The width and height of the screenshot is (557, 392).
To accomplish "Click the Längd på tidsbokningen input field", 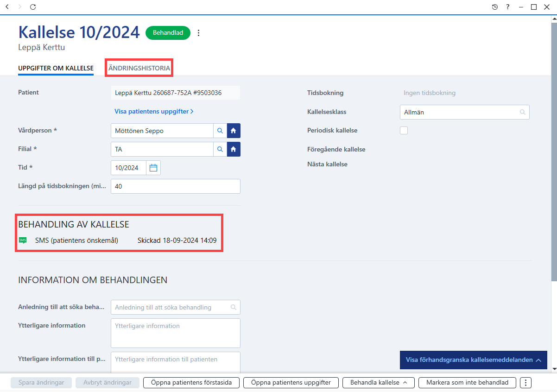I will [x=176, y=186].
